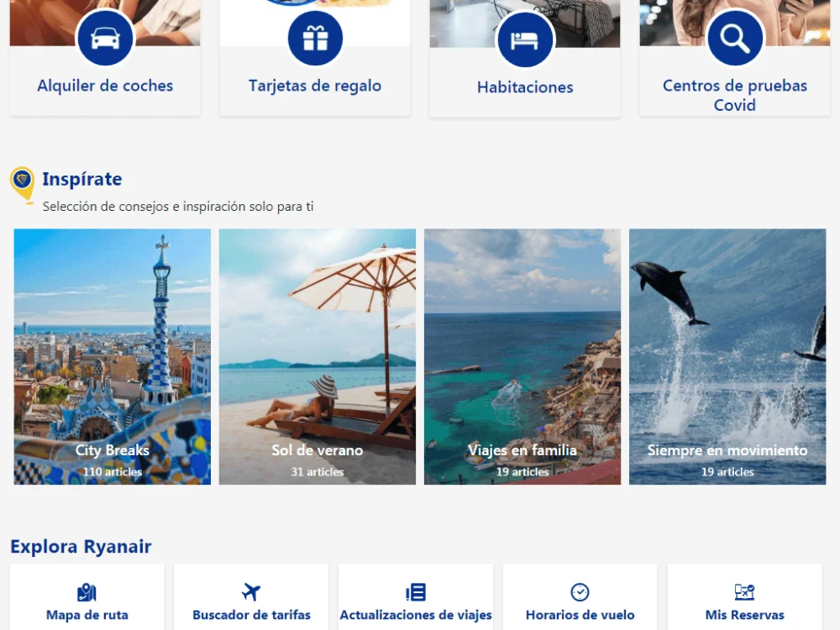
Task: Open Actualizaciones de viajes
Action: tap(416, 615)
